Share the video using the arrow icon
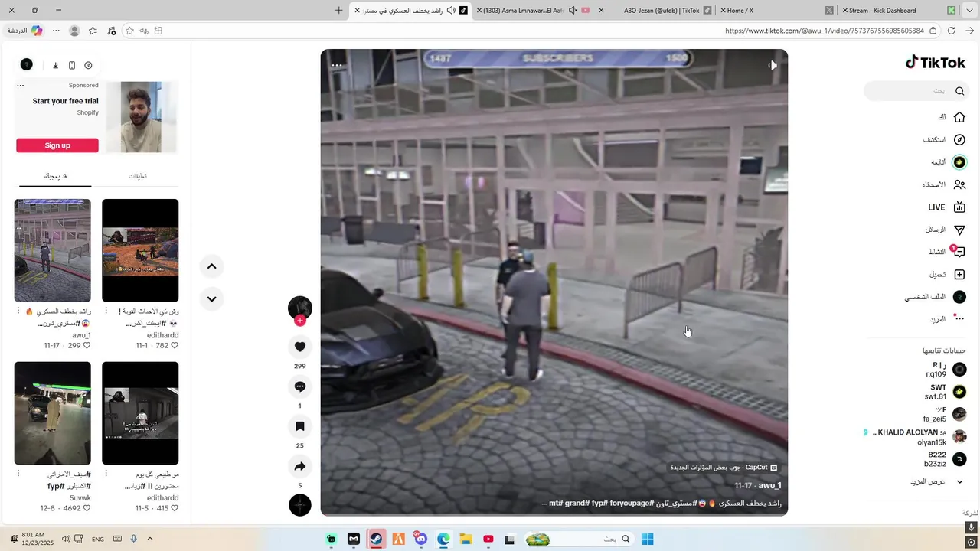Image resolution: width=980 pixels, height=551 pixels. point(300,466)
